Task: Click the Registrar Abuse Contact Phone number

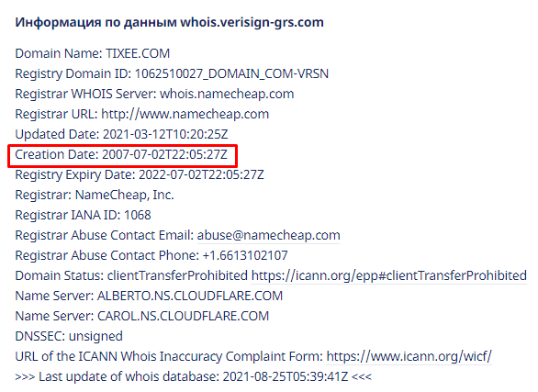Action: point(245,256)
